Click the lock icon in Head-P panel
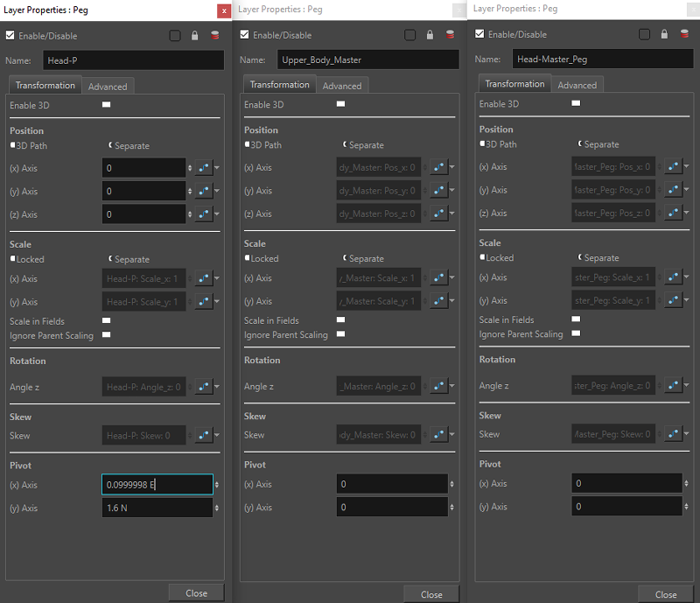700x603 pixels. (194, 36)
